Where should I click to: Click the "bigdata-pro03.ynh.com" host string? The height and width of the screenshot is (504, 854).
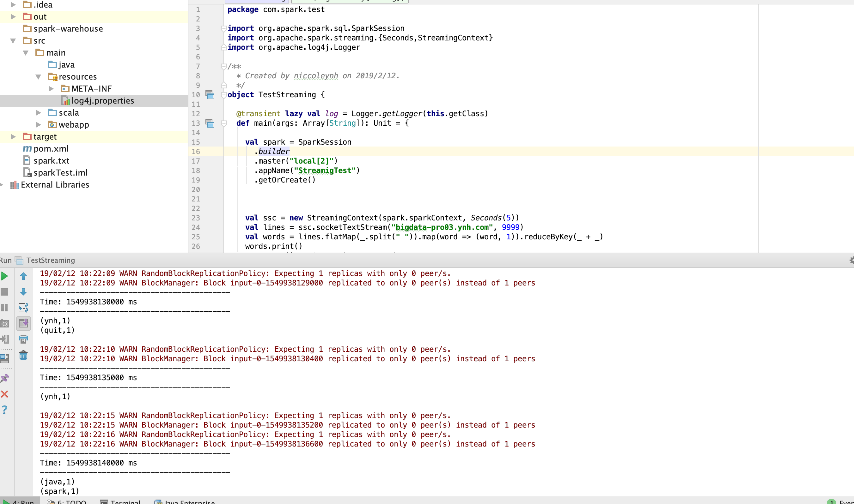(442, 227)
